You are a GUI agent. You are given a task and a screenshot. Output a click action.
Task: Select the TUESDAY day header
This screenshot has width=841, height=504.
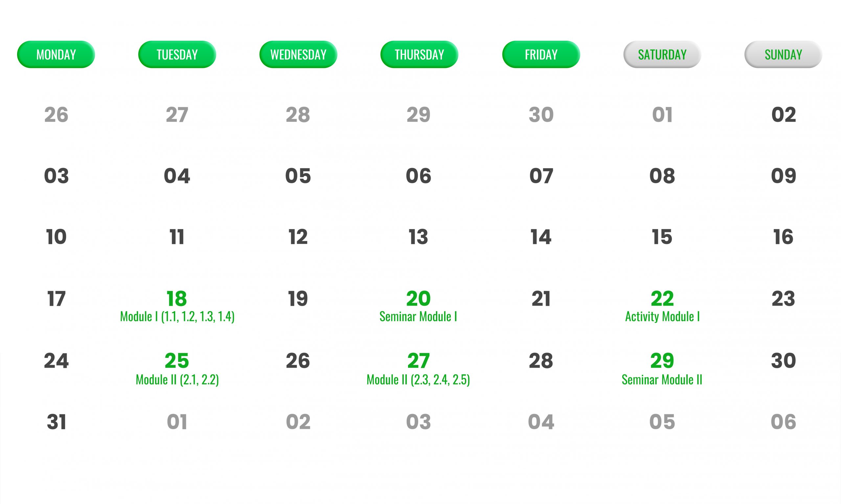177,54
